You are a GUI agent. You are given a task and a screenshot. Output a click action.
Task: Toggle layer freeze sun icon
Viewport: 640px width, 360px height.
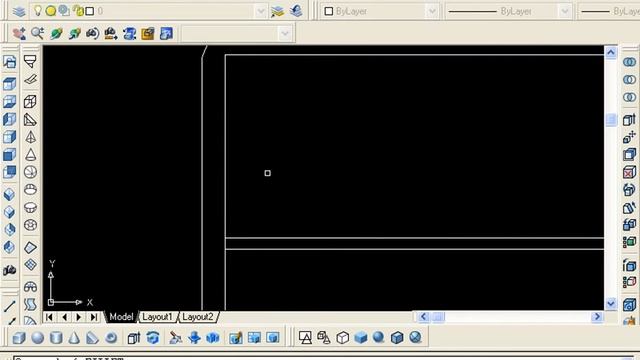[x=51, y=11]
